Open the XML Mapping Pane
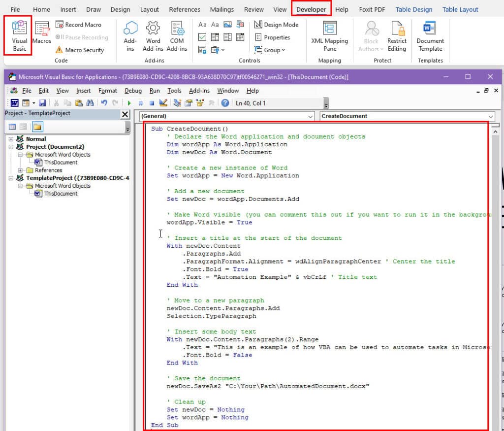The image size is (504, 431). tap(329, 36)
